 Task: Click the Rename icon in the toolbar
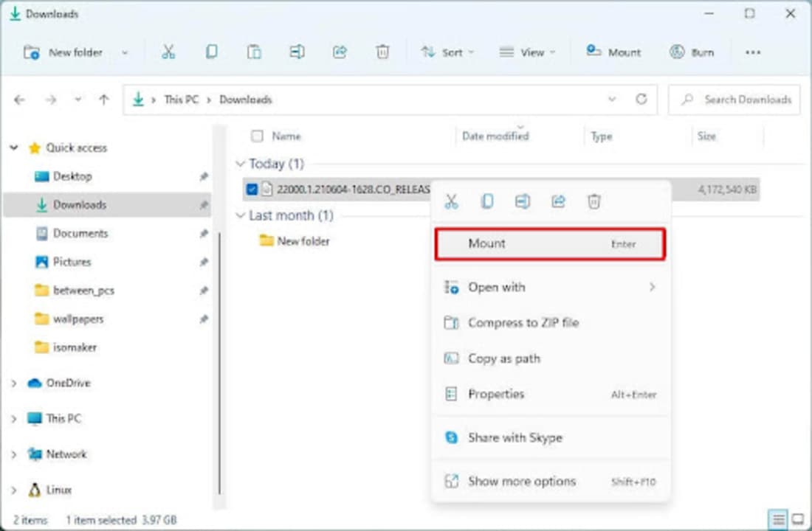coord(297,52)
